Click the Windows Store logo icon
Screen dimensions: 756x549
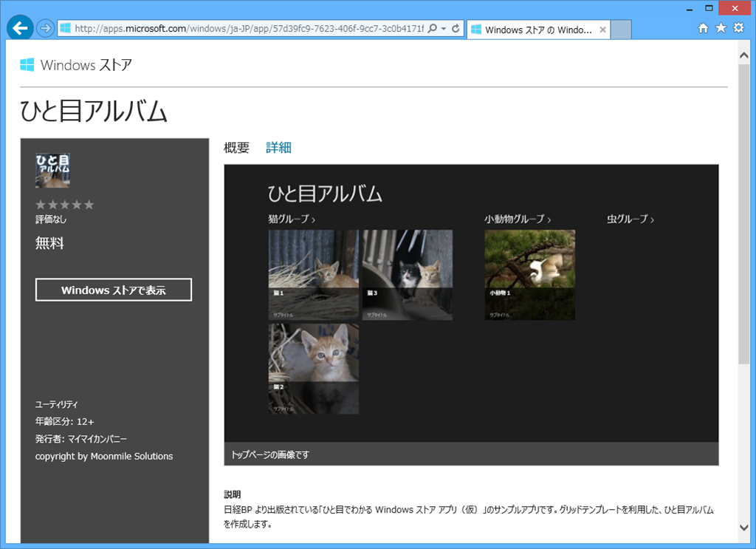click(27, 65)
